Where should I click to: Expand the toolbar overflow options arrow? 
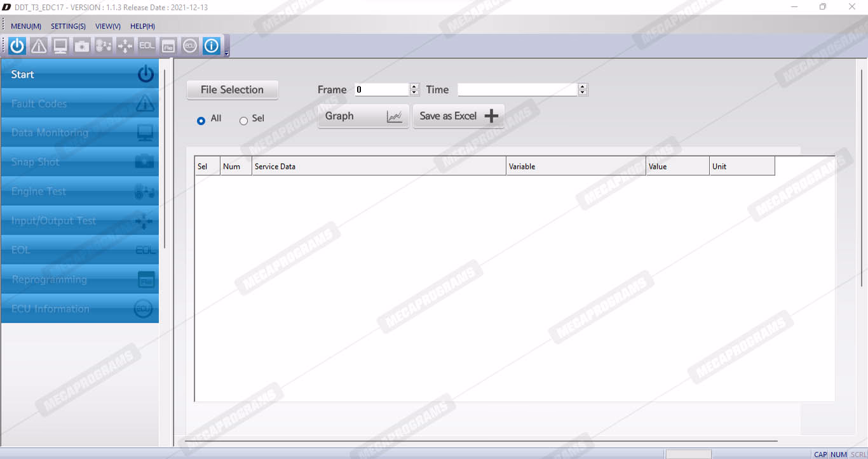pyautogui.click(x=227, y=53)
